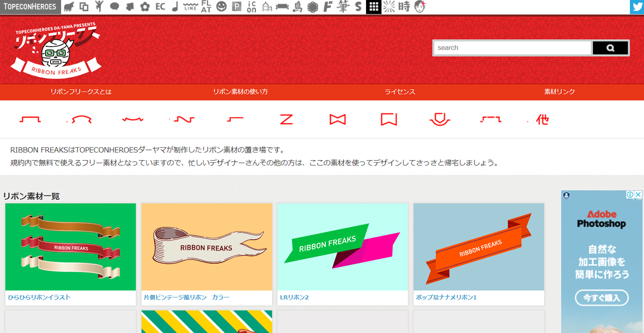
Task: Close the Adobe Photoshop ad
Action: 638,195
